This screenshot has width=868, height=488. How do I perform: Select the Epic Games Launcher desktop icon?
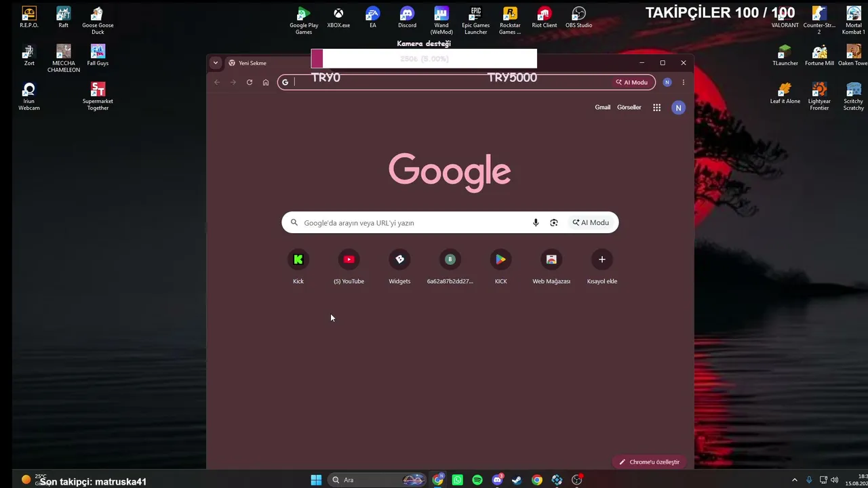475,20
